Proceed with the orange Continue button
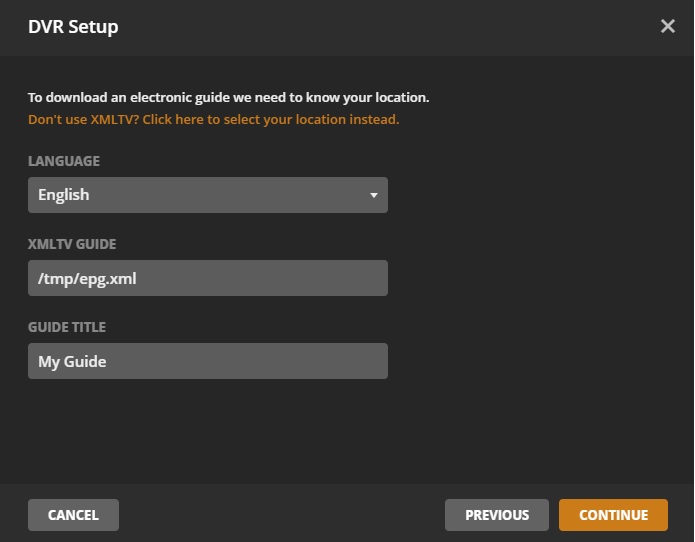This screenshot has width=695, height=542. [x=613, y=515]
